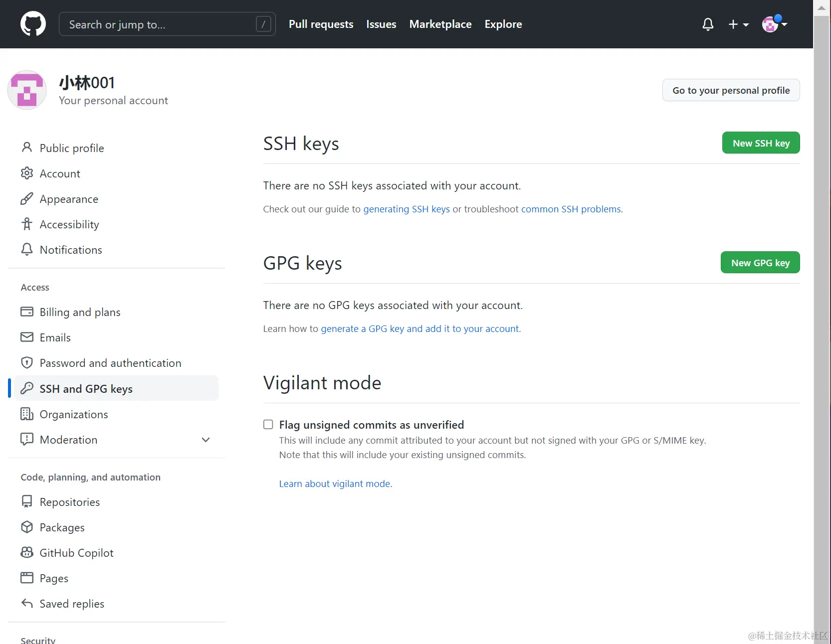Click the 小林001 account name
Image resolution: width=831 pixels, height=644 pixels.
tap(87, 83)
